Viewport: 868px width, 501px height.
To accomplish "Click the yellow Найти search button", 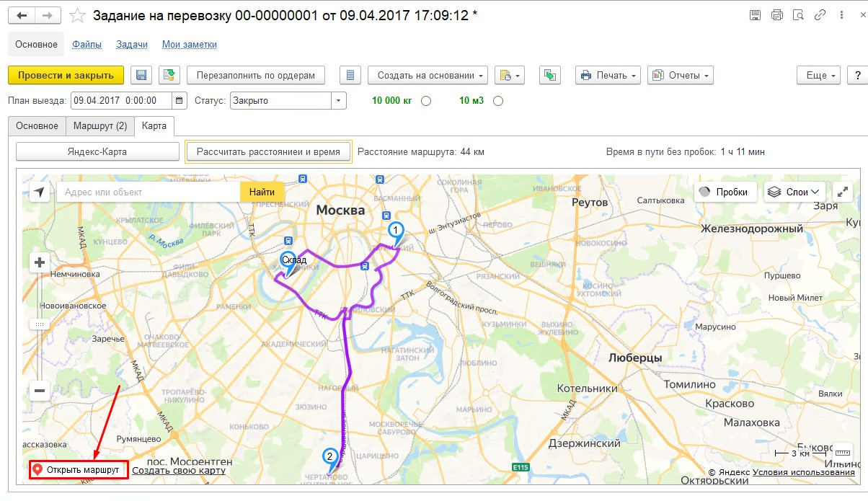I will (262, 192).
